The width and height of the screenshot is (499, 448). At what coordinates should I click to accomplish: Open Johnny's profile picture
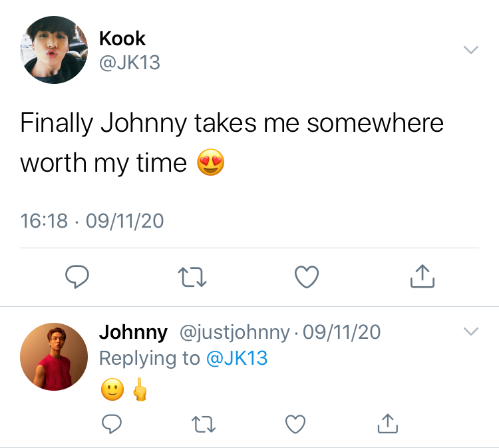(54, 357)
